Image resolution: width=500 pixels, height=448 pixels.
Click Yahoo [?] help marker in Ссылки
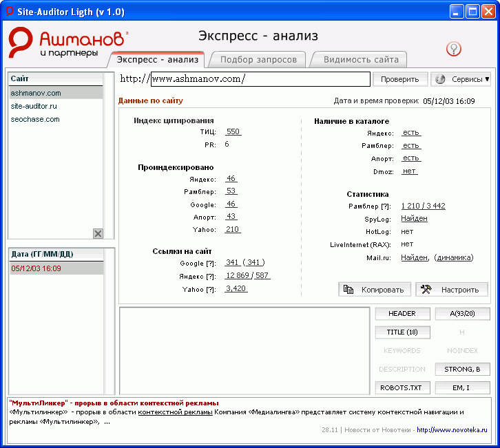[x=211, y=290]
